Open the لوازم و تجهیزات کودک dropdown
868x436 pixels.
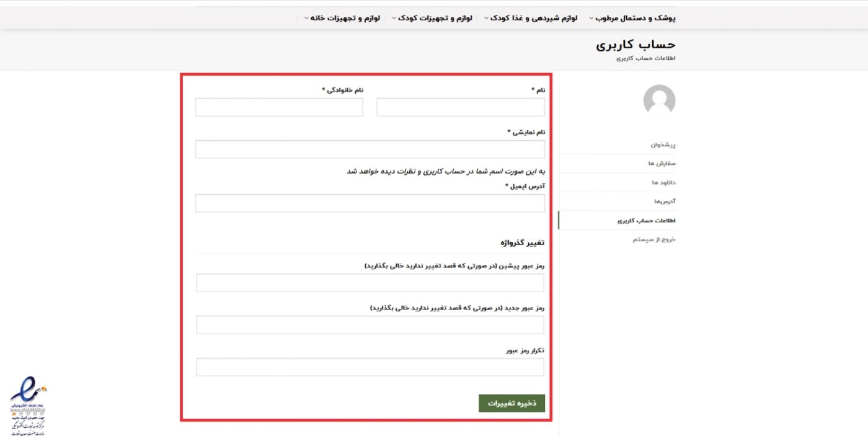coord(434,18)
